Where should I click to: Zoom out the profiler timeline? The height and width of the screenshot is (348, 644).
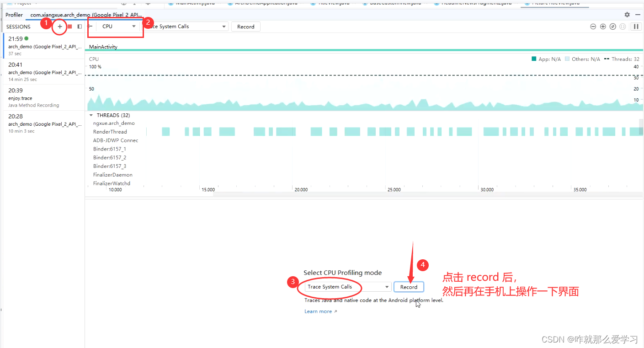point(593,27)
